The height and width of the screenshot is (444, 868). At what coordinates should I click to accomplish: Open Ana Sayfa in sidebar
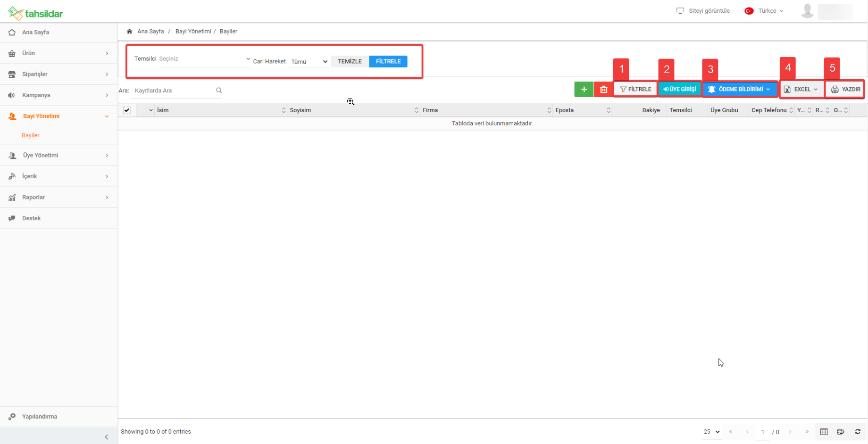click(59, 33)
